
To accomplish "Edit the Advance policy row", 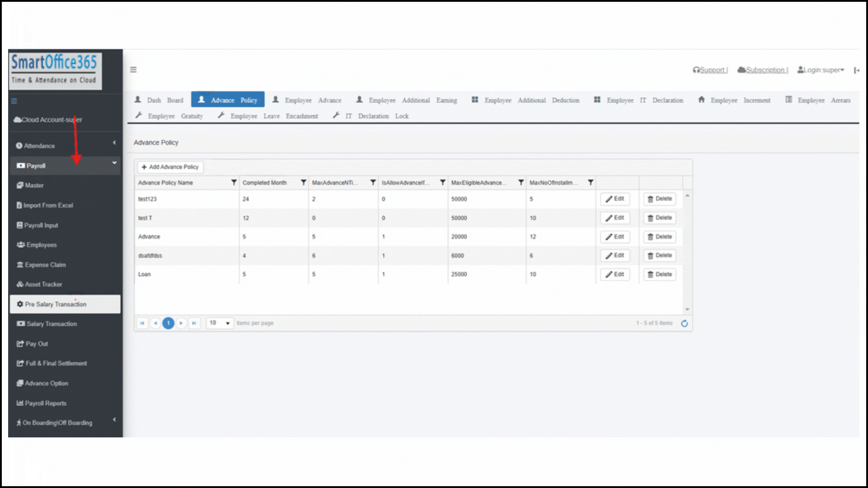I will click(615, 237).
